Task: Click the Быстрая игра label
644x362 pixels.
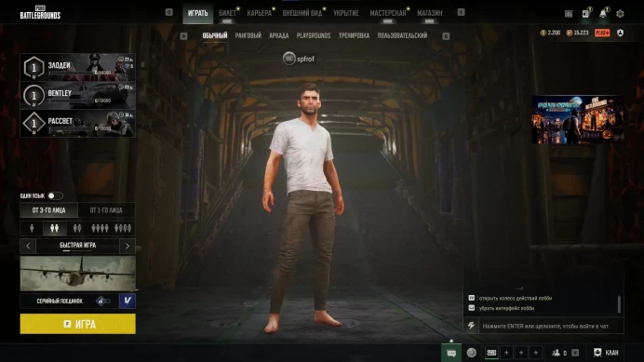Action: (77, 246)
